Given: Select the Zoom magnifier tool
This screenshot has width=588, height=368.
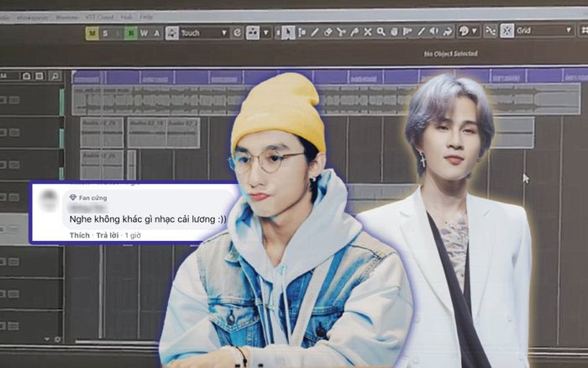Looking at the screenshot, I should (x=381, y=33).
